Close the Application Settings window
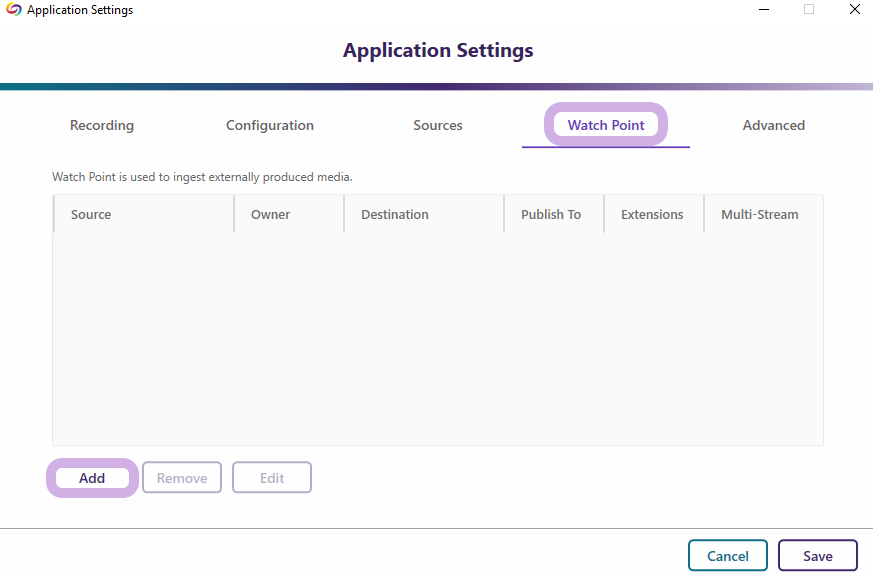 pyautogui.click(x=854, y=10)
